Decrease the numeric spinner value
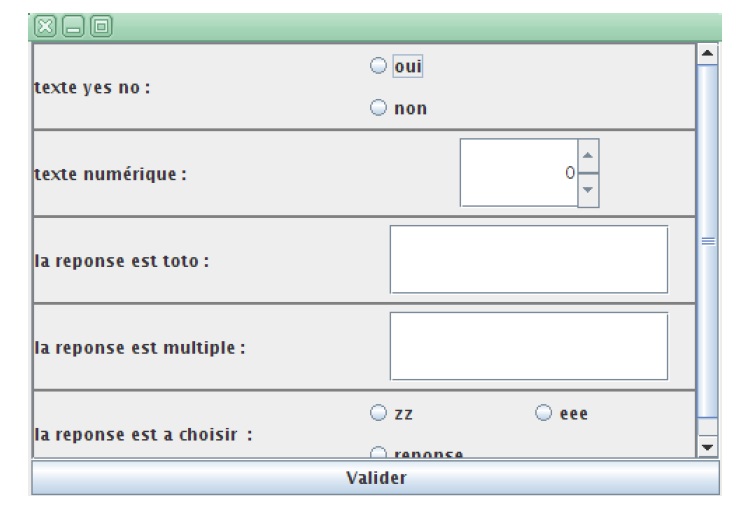This screenshot has height=513, width=736. click(x=587, y=189)
